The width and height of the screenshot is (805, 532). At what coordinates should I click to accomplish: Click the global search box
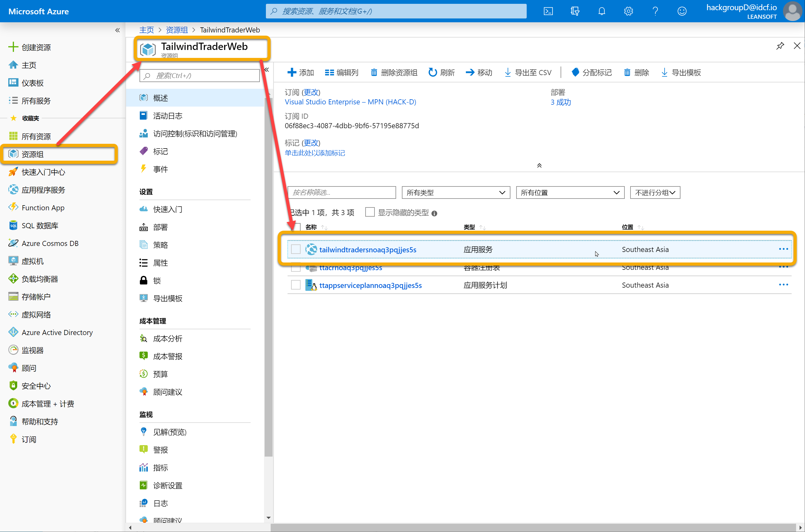pos(396,11)
